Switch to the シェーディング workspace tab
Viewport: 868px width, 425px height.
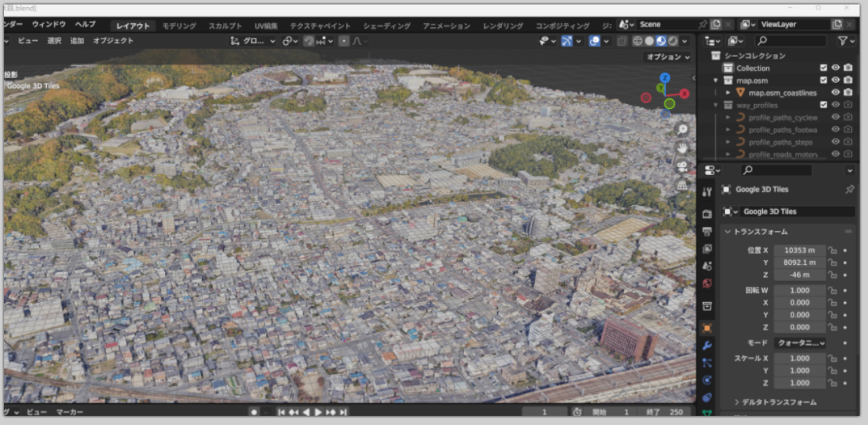coord(387,26)
